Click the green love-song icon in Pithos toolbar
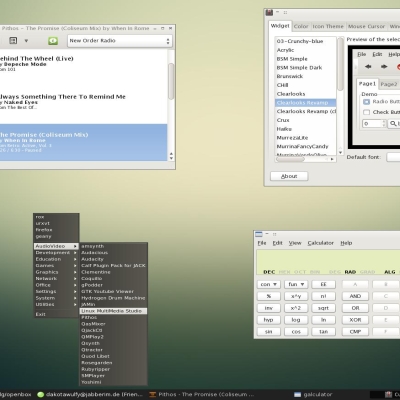 (x=53, y=41)
